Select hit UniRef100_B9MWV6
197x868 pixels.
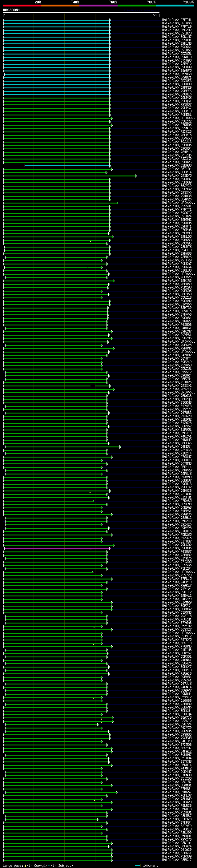(x=177, y=162)
